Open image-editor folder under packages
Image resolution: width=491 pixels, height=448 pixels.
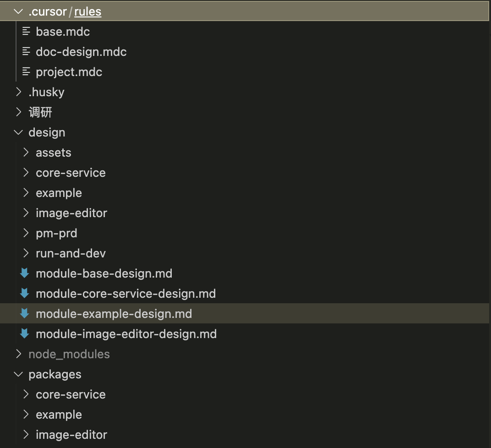71,435
